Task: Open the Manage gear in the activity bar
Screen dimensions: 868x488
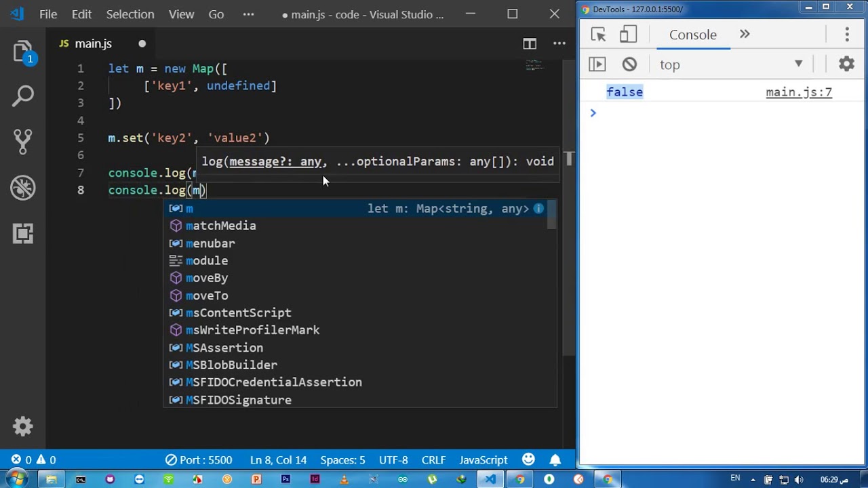Action: click(22, 426)
